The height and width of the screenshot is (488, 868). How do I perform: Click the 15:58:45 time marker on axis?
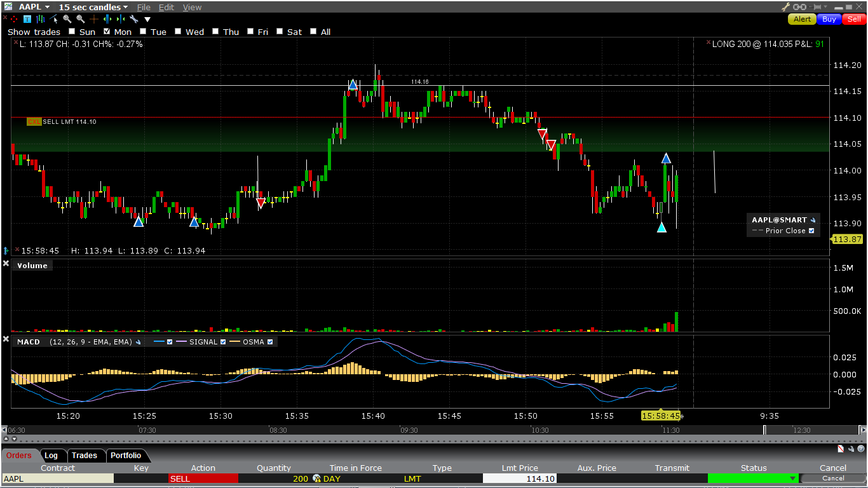[661, 416]
